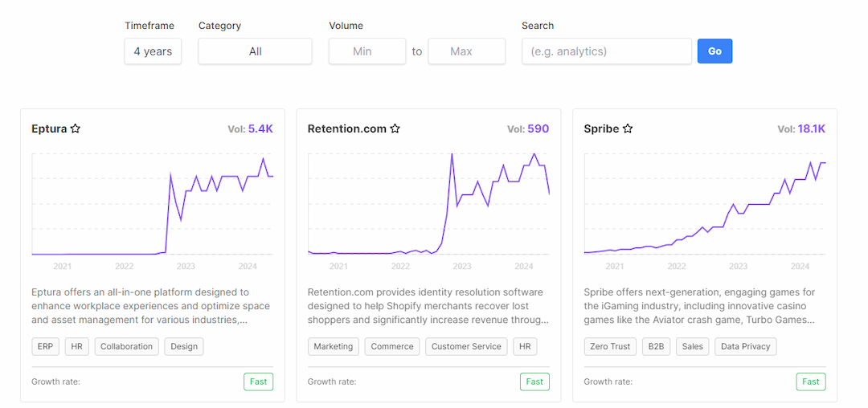This screenshot has width=868, height=408.
Task: Click the Vol: 590 value
Action: 528,129
